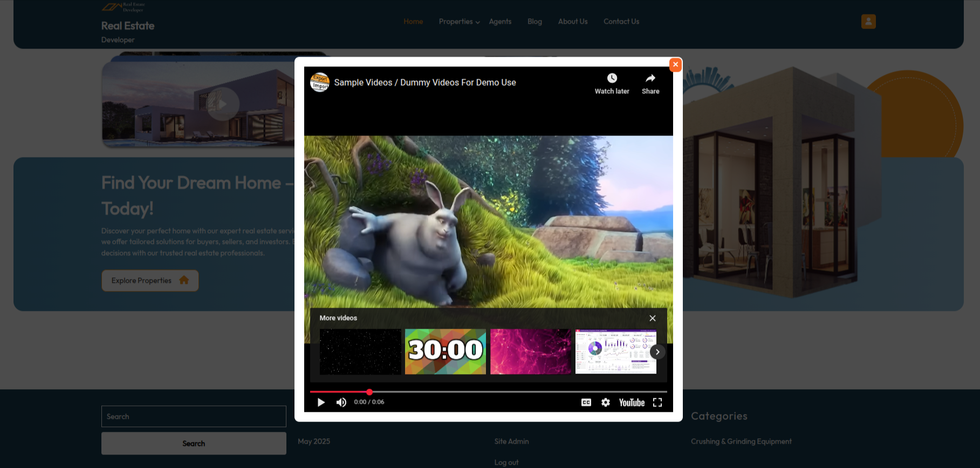Mute the video volume speaker icon
The image size is (980, 468).
341,402
